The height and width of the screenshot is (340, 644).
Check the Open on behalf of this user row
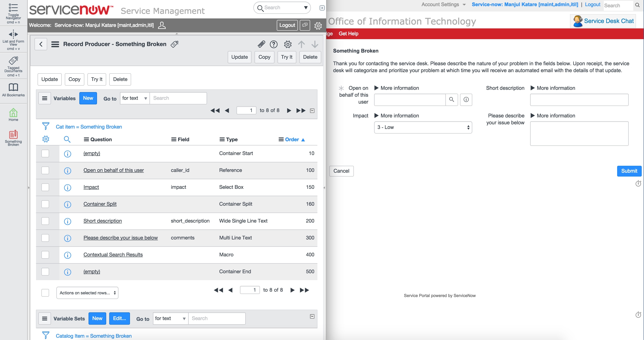pyautogui.click(x=45, y=170)
